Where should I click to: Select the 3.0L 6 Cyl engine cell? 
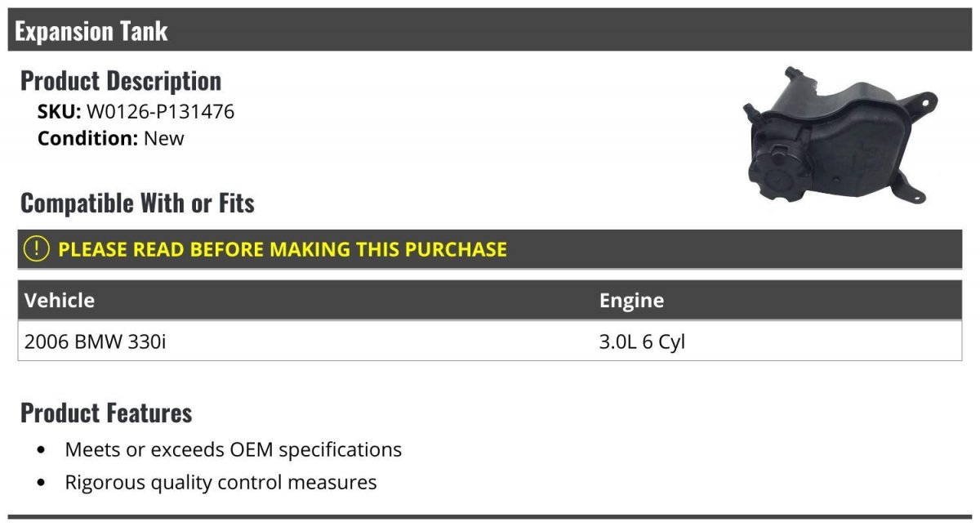click(x=642, y=342)
